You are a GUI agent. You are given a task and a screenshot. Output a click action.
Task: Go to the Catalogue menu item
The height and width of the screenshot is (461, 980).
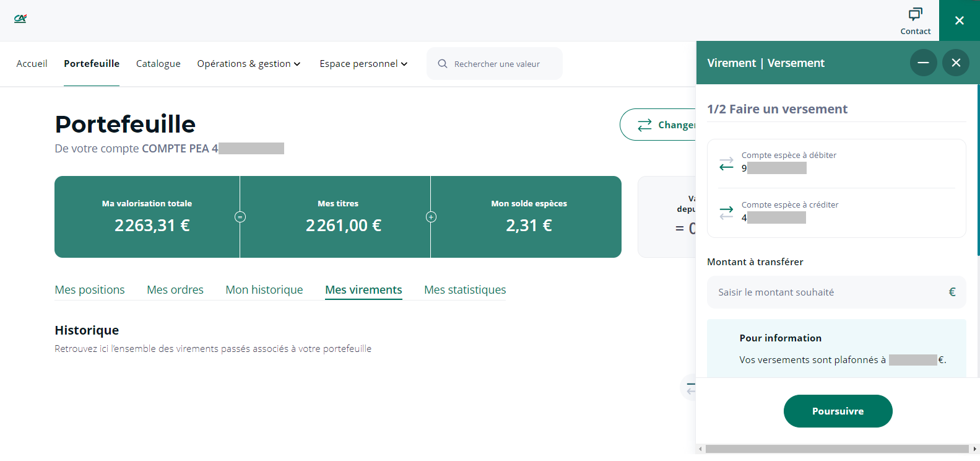coord(158,64)
